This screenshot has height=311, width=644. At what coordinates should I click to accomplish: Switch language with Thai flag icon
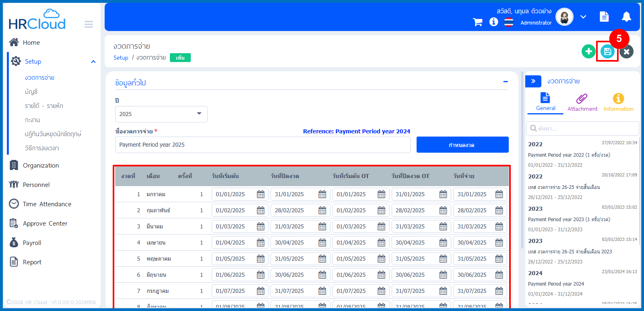coord(509,22)
